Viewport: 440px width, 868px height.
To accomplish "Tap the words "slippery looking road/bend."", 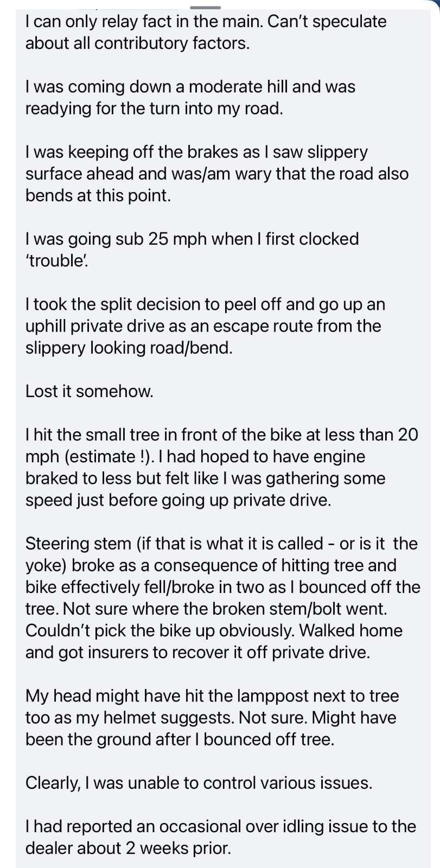I will tap(129, 348).
